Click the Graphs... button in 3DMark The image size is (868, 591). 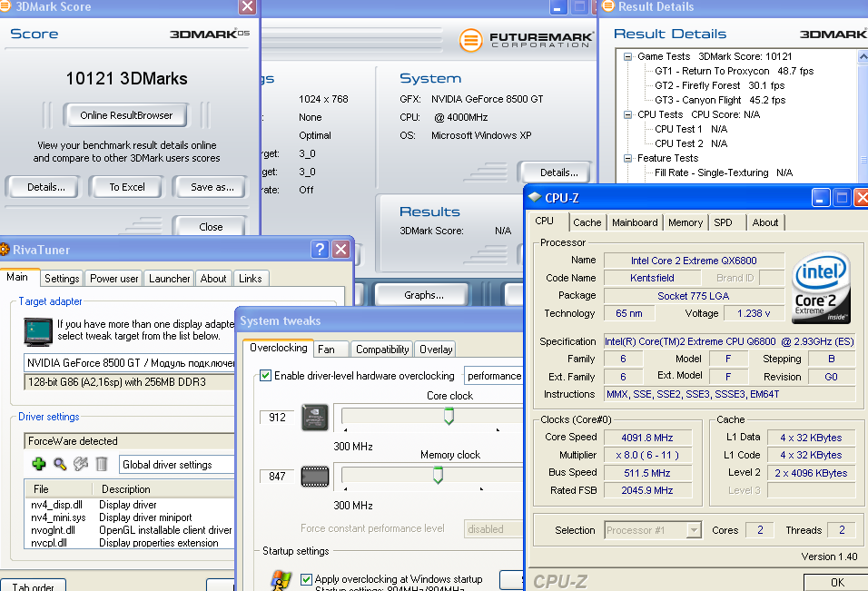coord(423,295)
